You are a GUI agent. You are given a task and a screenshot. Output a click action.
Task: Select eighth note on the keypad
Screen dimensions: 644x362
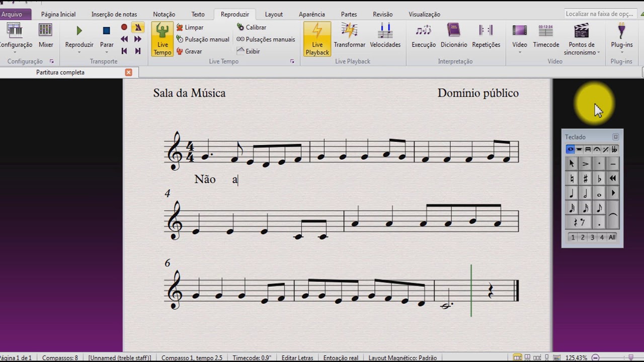coord(599,208)
